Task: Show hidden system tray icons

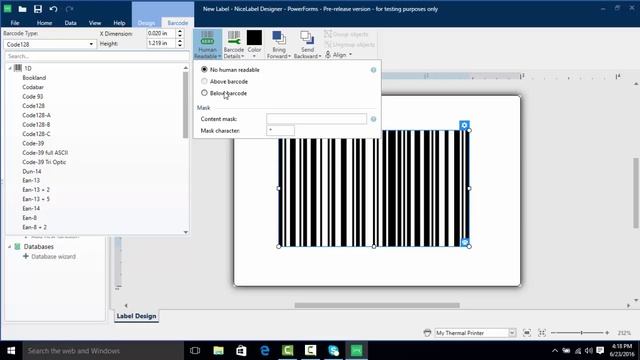Action: (554, 350)
